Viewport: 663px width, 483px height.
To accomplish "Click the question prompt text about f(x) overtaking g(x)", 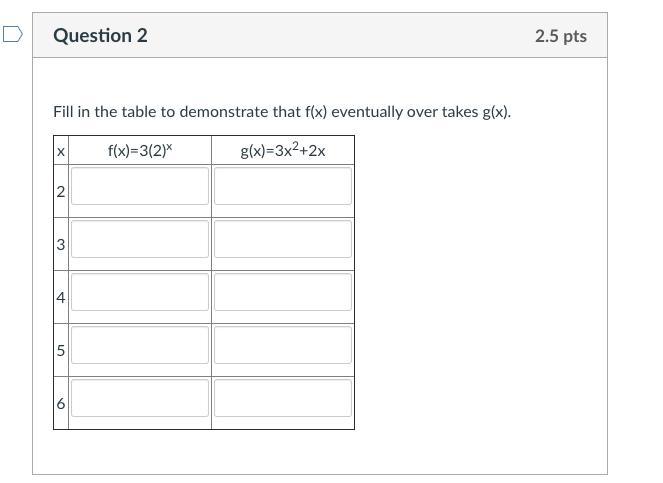I will 282,111.
